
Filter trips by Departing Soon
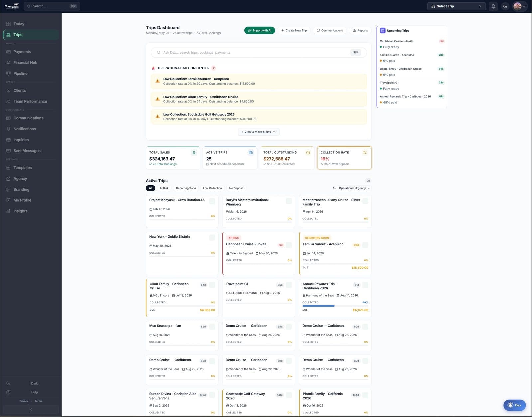click(186, 188)
